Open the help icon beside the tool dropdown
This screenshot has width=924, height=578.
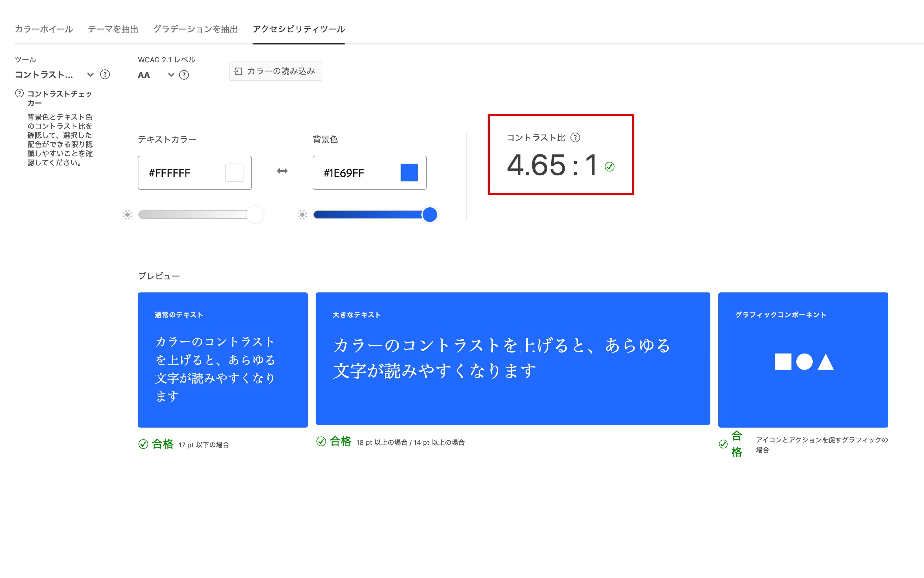105,75
